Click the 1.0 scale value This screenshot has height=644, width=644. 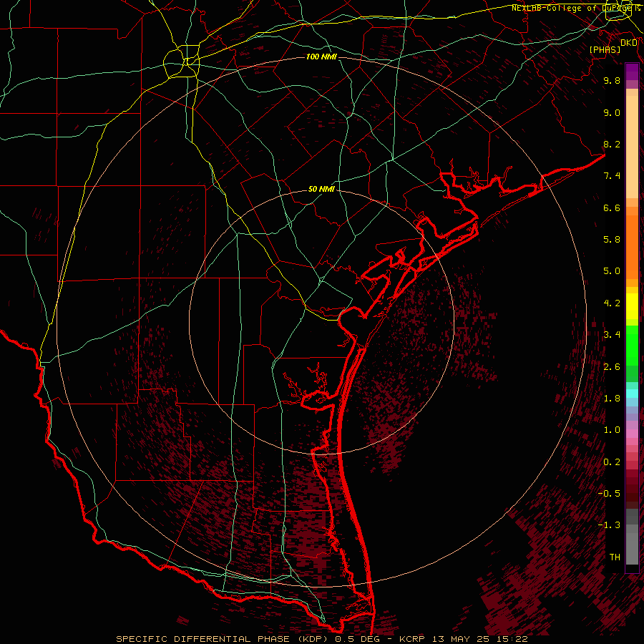[x=612, y=430]
